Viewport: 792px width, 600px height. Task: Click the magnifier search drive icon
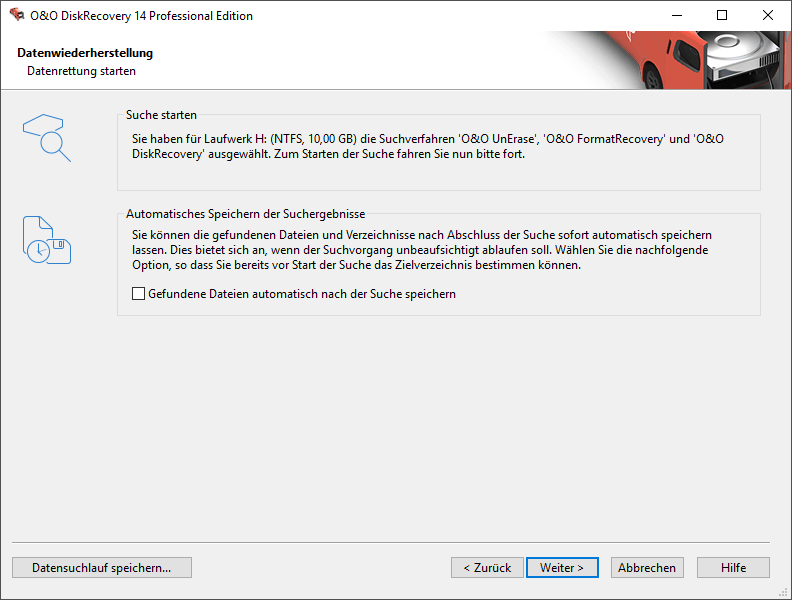point(47,137)
